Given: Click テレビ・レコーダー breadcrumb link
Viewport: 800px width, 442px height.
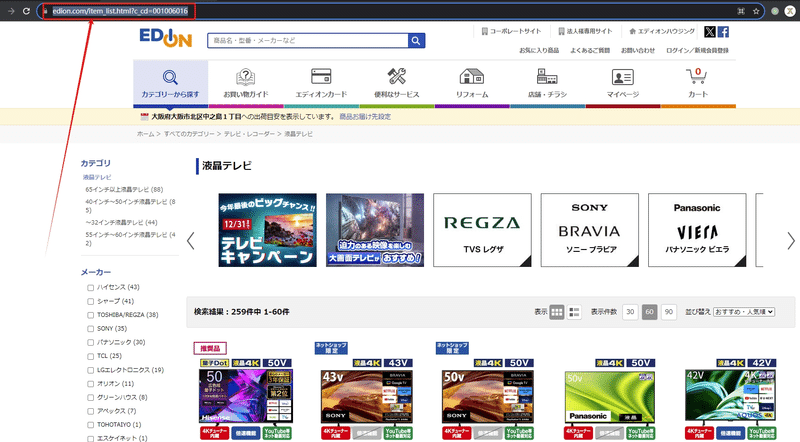Looking at the screenshot, I should point(249,134).
